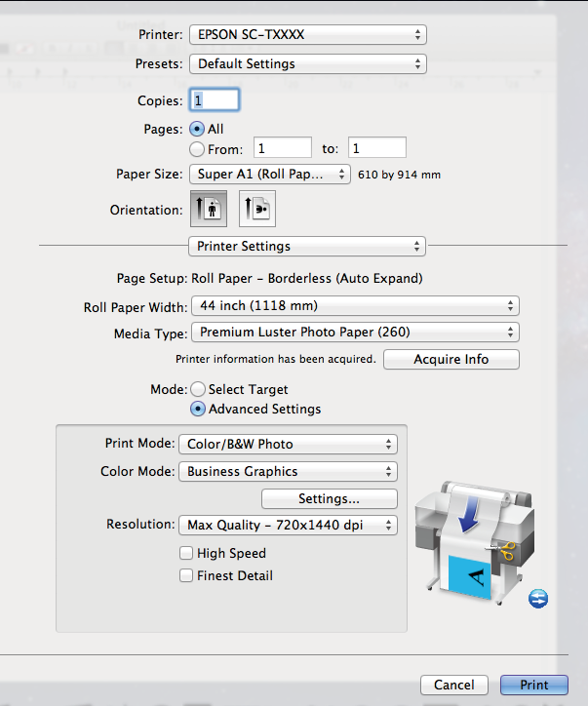The image size is (588, 706).
Task: Click 'Printer information has been acquired.' text
Action: point(276,359)
